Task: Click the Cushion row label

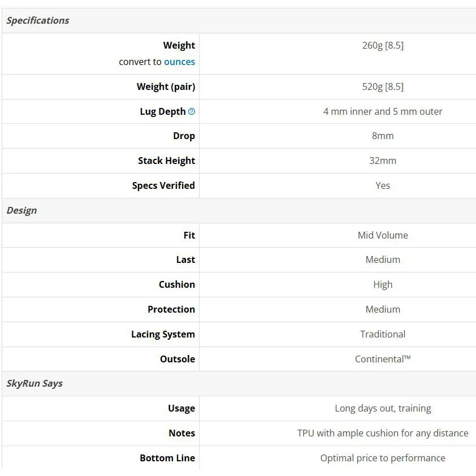Action: (176, 284)
